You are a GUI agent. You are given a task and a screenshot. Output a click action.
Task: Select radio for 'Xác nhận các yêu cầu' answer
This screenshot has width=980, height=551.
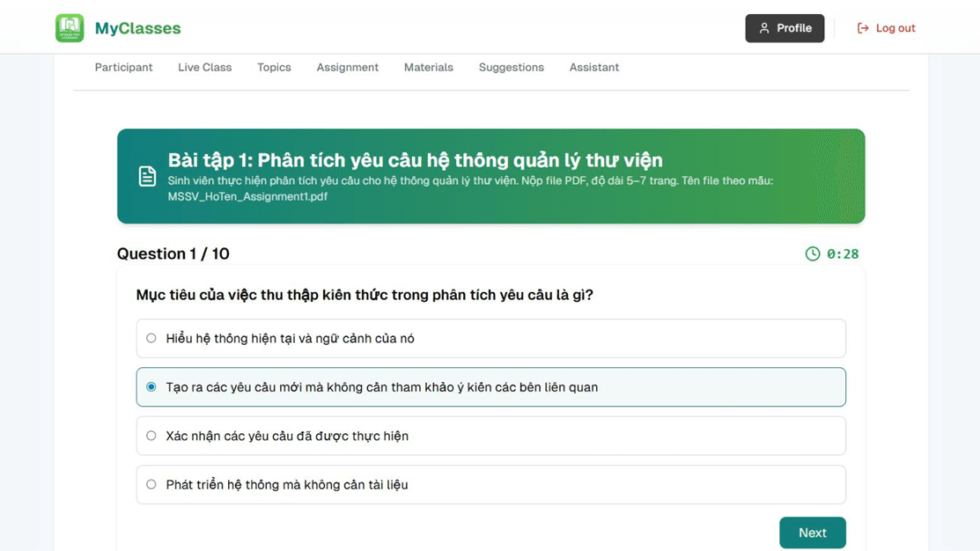coord(151,436)
